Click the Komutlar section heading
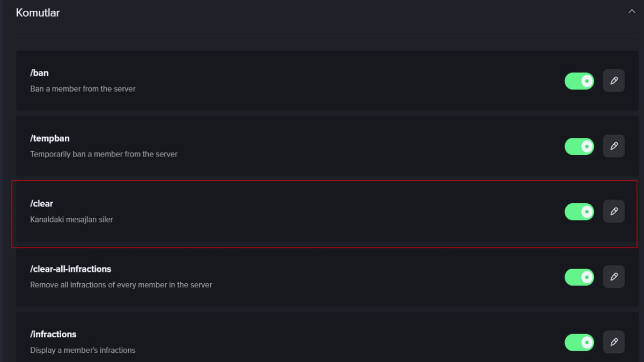644x362 pixels. (x=38, y=12)
